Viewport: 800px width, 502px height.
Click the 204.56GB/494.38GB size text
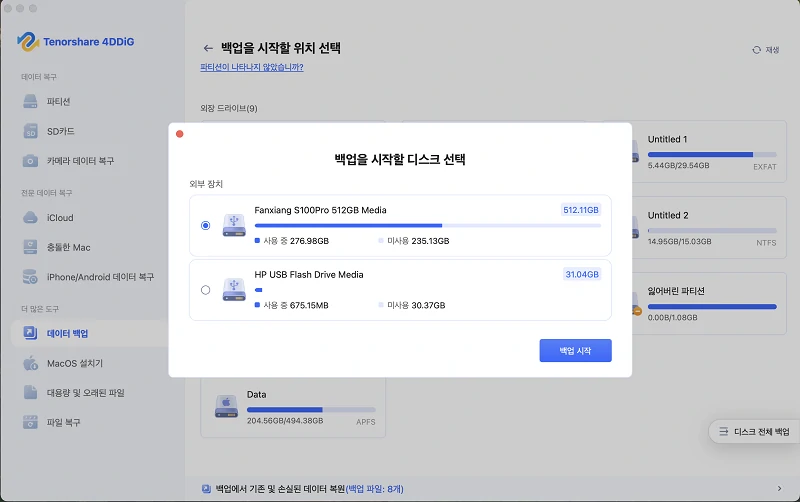285,421
